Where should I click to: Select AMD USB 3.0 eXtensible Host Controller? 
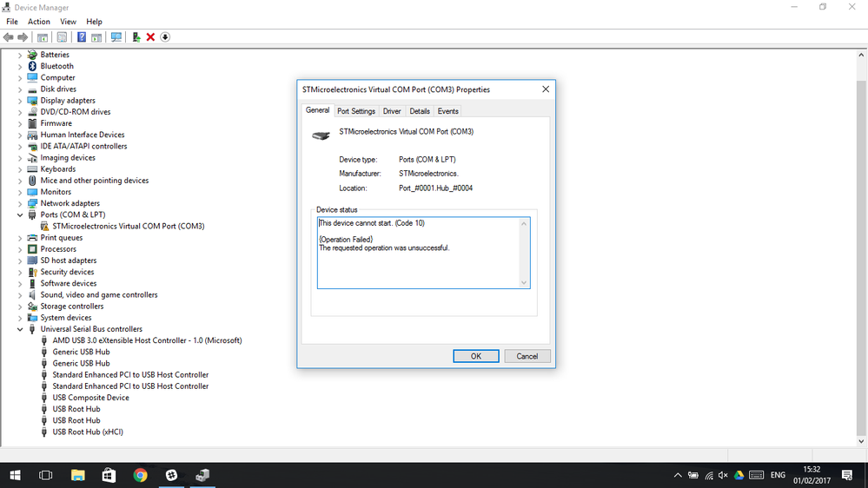[147, 341]
